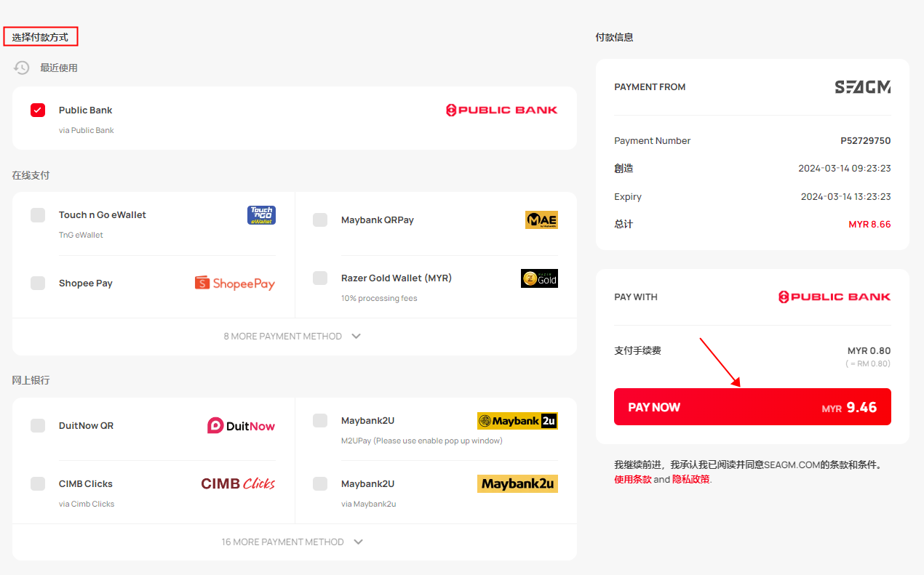Select the Touch n Go eWallet checkbox

38,215
